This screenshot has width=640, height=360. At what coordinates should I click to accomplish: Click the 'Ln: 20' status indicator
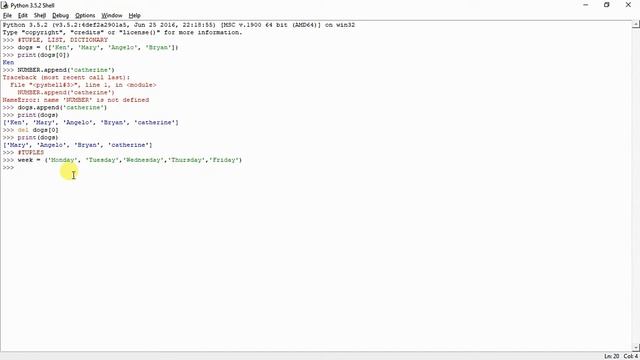click(x=611, y=356)
